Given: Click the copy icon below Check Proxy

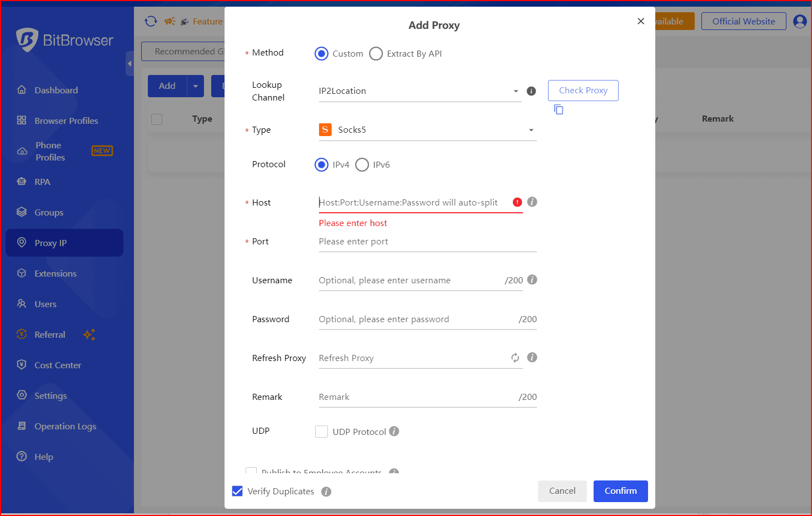Looking at the screenshot, I should tap(559, 109).
